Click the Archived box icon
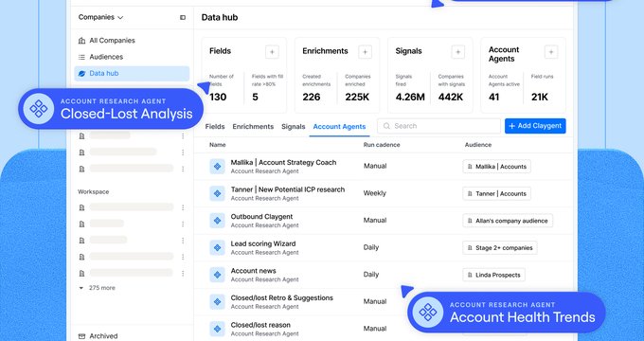644x341 pixels. [81, 336]
